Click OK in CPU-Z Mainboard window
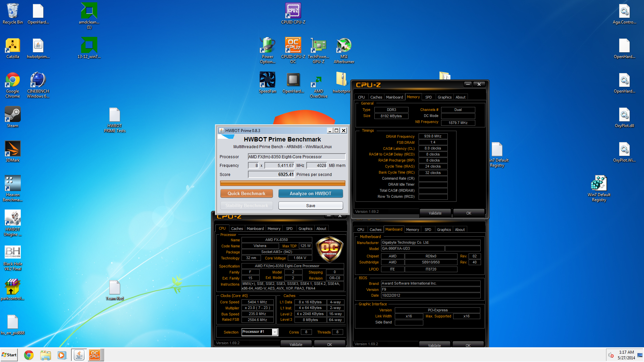The width and height of the screenshot is (644, 362). (x=468, y=345)
